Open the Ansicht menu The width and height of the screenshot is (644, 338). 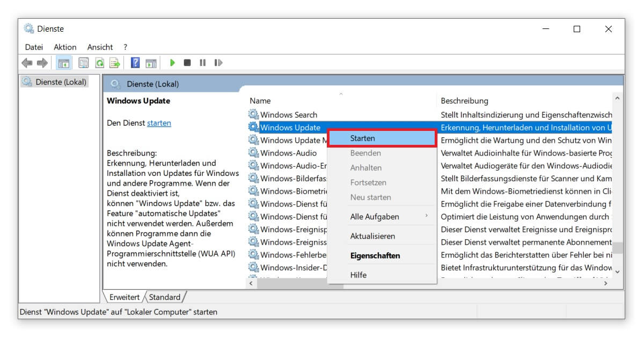pyautogui.click(x=100, y=47)
